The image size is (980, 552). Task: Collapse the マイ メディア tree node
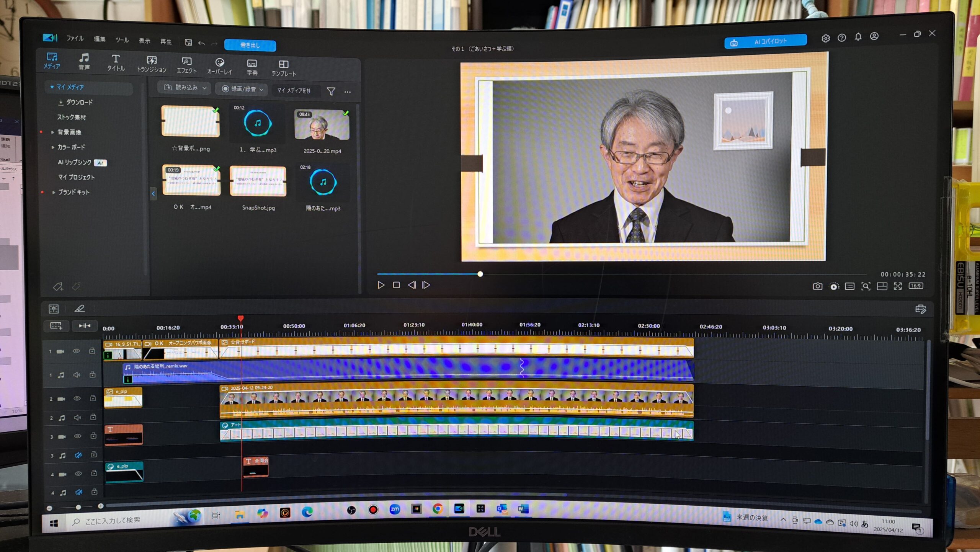click(52, 87)
